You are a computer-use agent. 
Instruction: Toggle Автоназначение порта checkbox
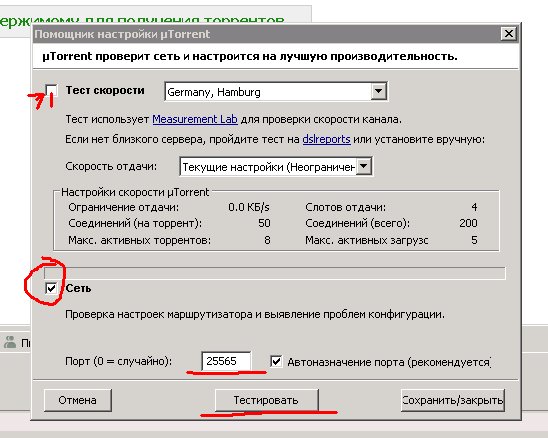276,361
